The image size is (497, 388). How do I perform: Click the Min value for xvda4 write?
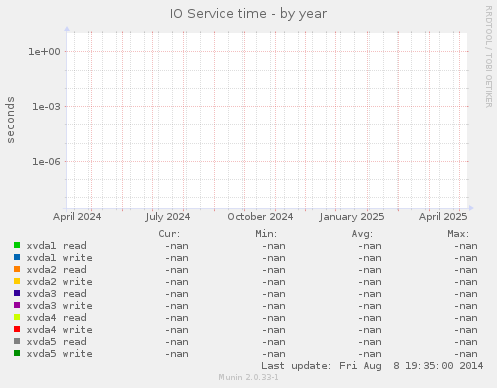pyautogui.click(x=274, y=330)
